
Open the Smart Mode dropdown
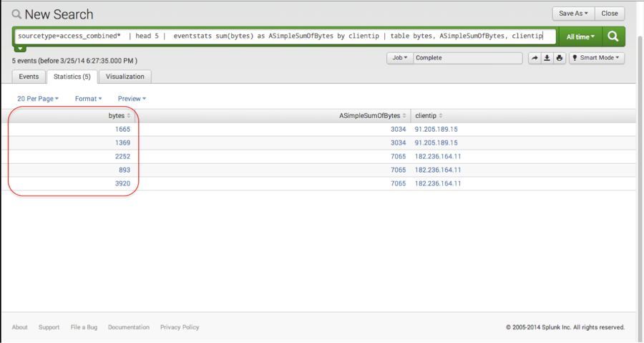597,58
